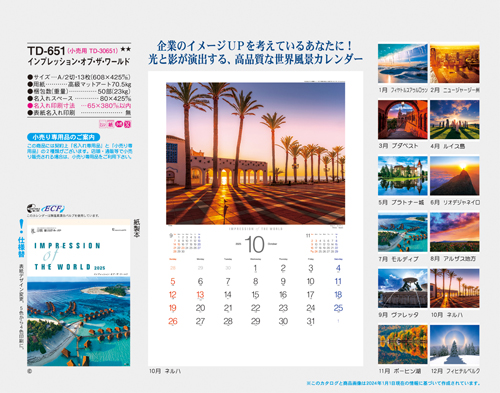Click the Maldives aerial photo on the cover

tap(79, 321)
